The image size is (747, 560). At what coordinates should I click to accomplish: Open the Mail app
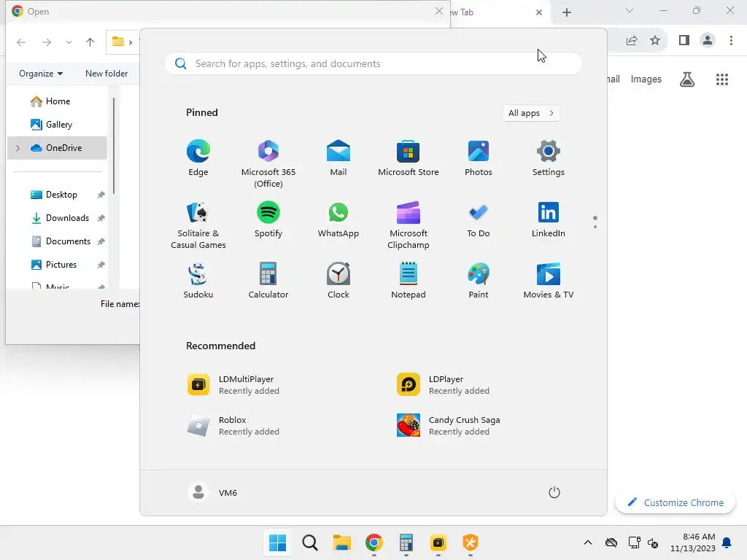(338, 158)
